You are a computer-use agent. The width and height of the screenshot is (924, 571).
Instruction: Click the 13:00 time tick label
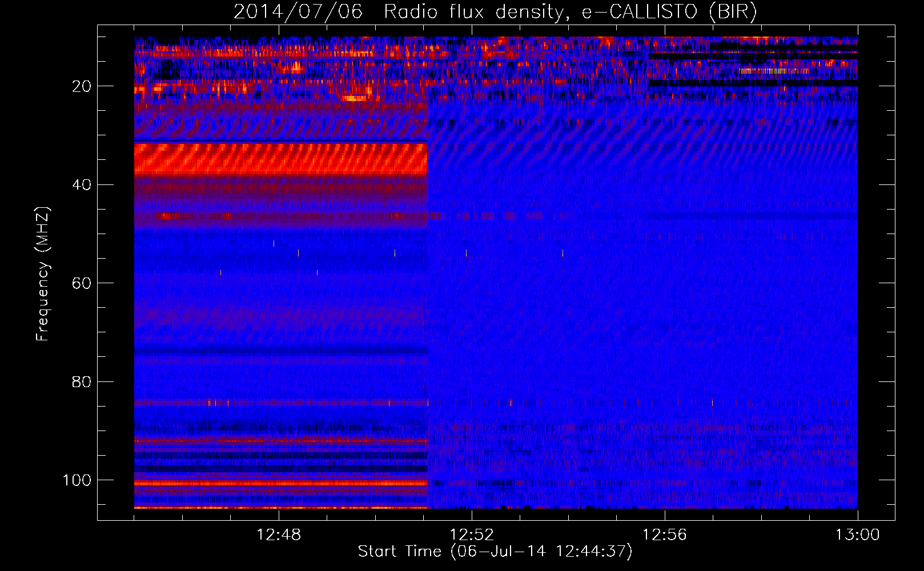(858, 535)
